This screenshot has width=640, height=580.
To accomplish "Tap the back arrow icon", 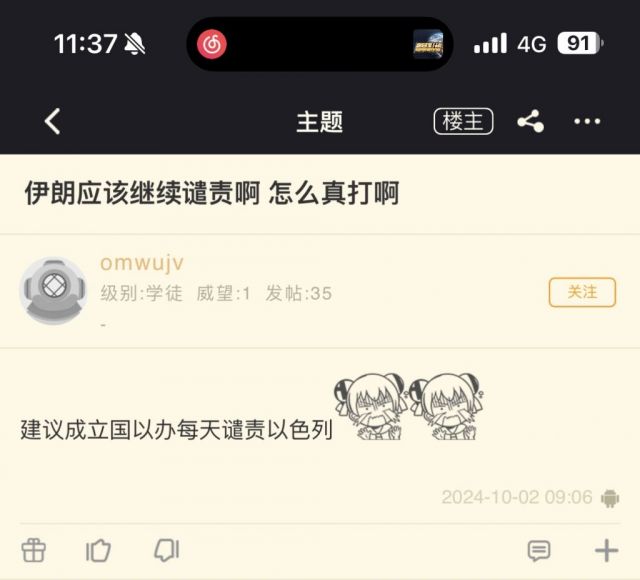I will coord(53,121).
